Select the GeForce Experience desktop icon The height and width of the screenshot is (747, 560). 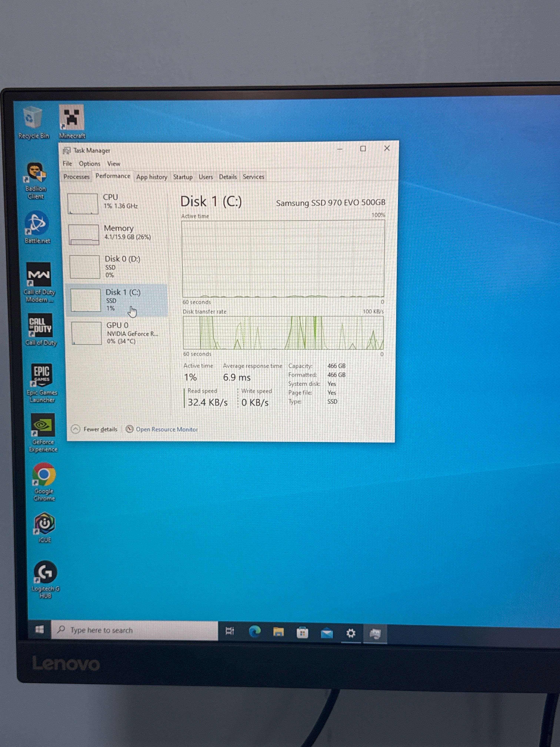coord(43,433)
